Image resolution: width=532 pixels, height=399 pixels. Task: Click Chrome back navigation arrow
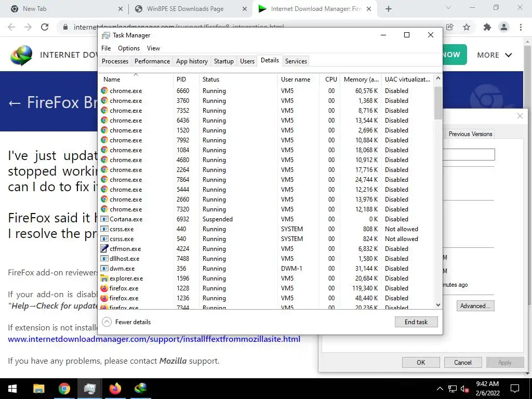11,27
